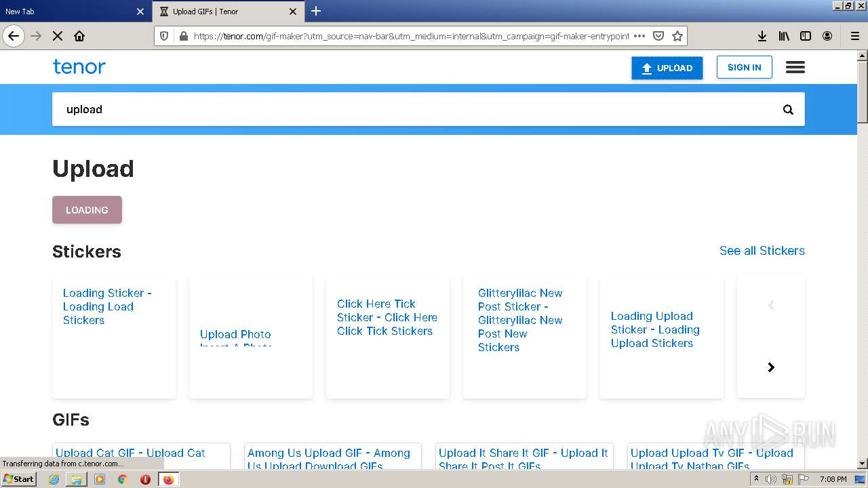868x488 pixels.
Task: Open Windows Media Player taskbar icon
Action: [x=100, y=479]
